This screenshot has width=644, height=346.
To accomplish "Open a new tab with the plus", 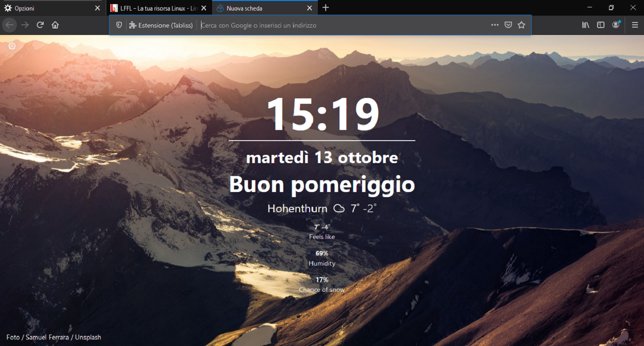I will coord(326,7).
